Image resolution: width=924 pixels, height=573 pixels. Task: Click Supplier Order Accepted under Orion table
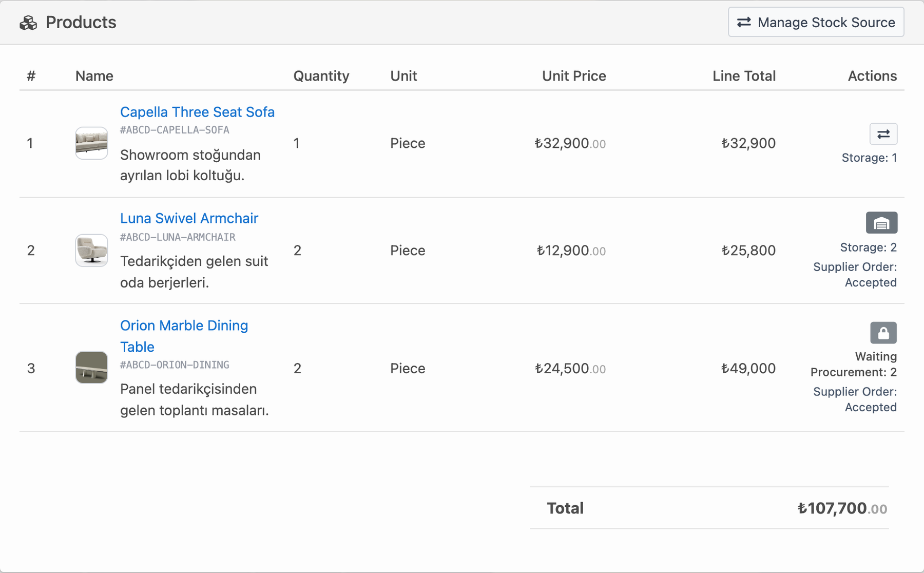(x=855, y=399)
